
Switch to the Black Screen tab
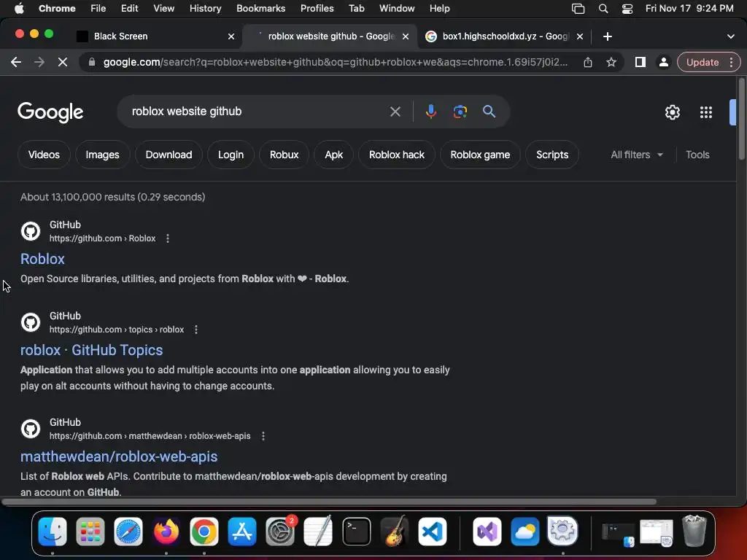click(156, 36)
